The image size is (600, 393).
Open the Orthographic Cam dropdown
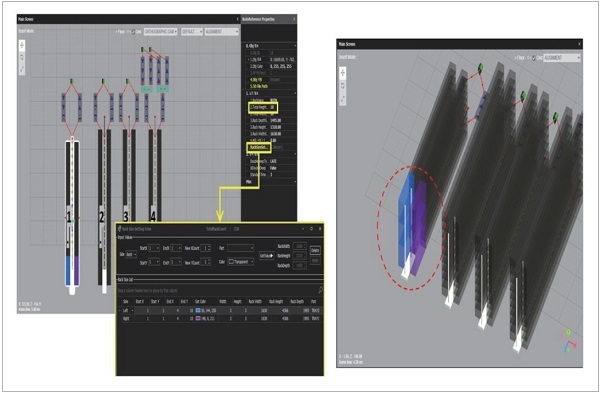pos(161,32)
